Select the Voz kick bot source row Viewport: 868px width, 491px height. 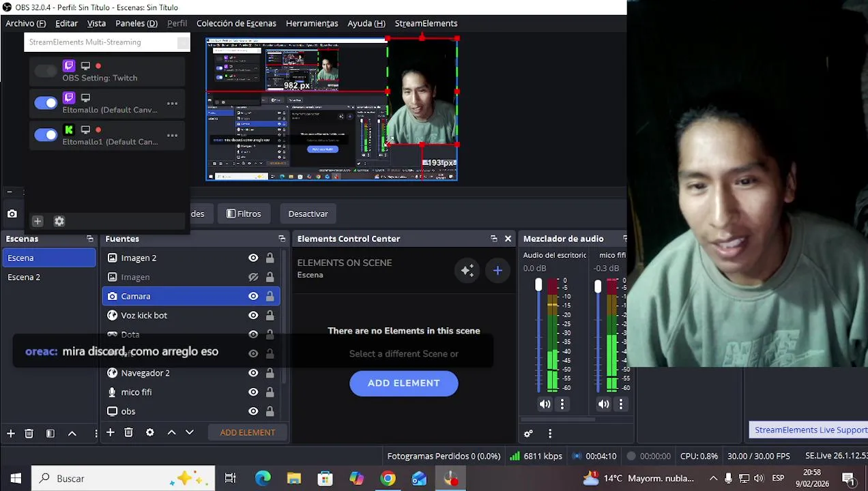click(191, 315)
